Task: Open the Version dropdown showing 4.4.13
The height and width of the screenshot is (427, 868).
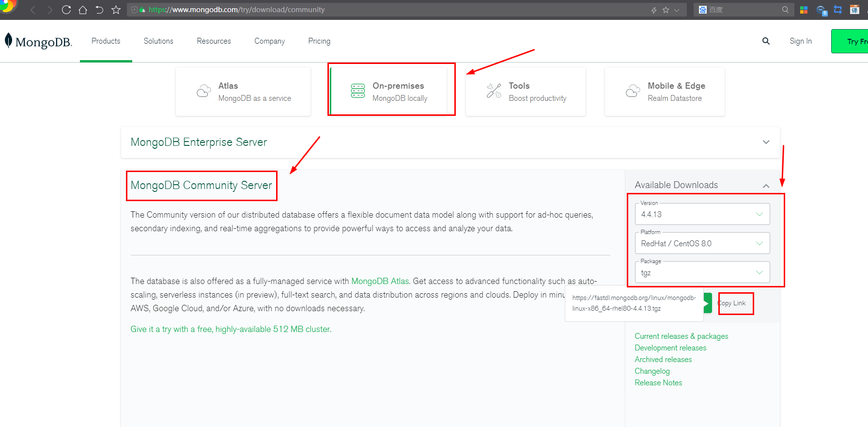Action: (x=702, y=214)
